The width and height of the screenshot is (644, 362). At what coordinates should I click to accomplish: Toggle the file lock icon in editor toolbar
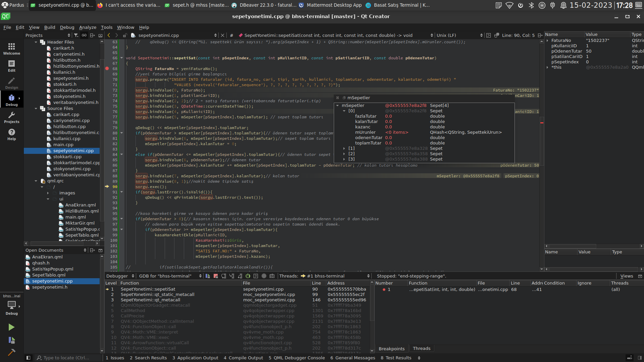(124, 35)
